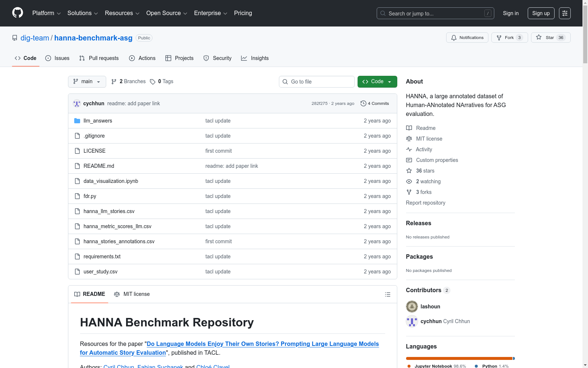Click the Sign up button

click(541, 13)
